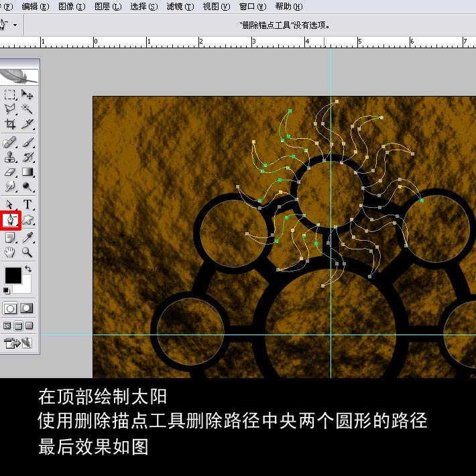Select the Dodge tool
The image size is (476, 476).
[x=27, y=186]
